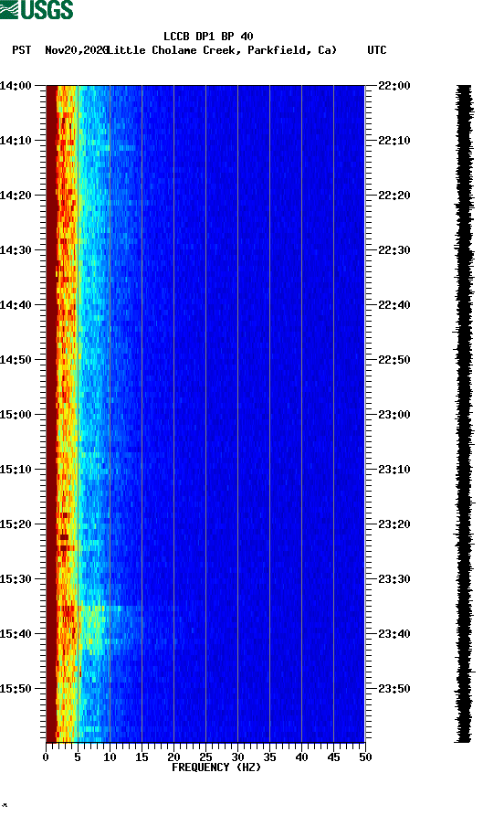This screenshot has height=815, width=504.
Task: Click the '10' frequency axis label
Action: [110, 757]
